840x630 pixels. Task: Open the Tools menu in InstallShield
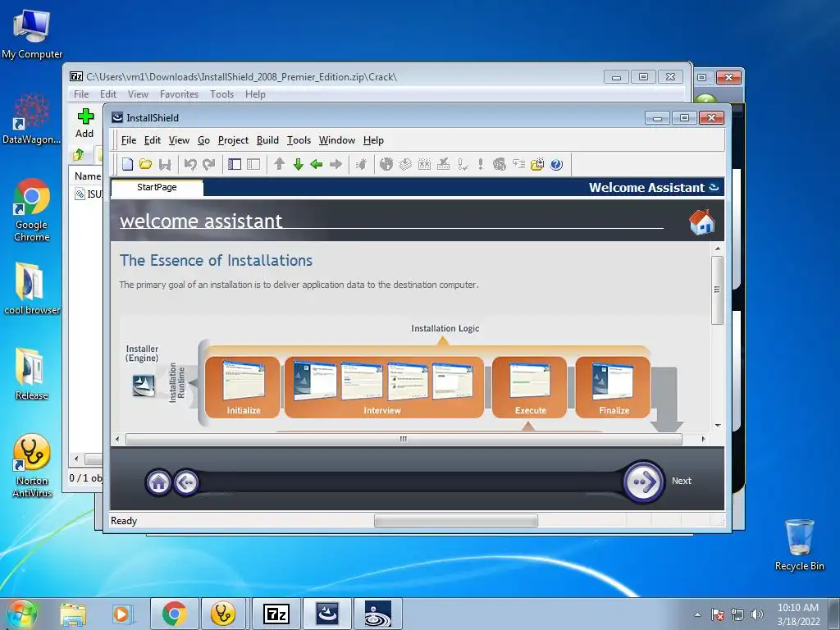click(x=299, y=140)
